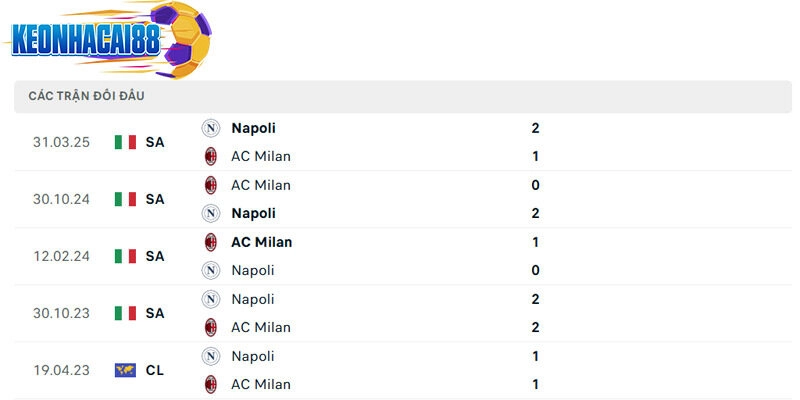The image size is (800, 400).
Task: Click the Napoli crest in the 30.10.23 match
Action: (x=211, y=299)
